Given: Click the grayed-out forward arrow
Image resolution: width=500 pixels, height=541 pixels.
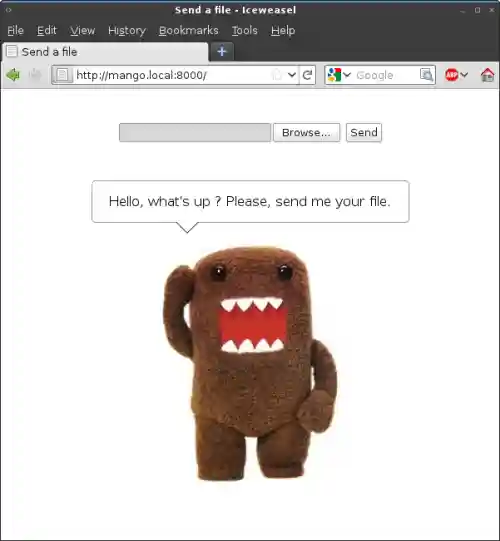Looking at the screenshot, I should coord(35,75).
